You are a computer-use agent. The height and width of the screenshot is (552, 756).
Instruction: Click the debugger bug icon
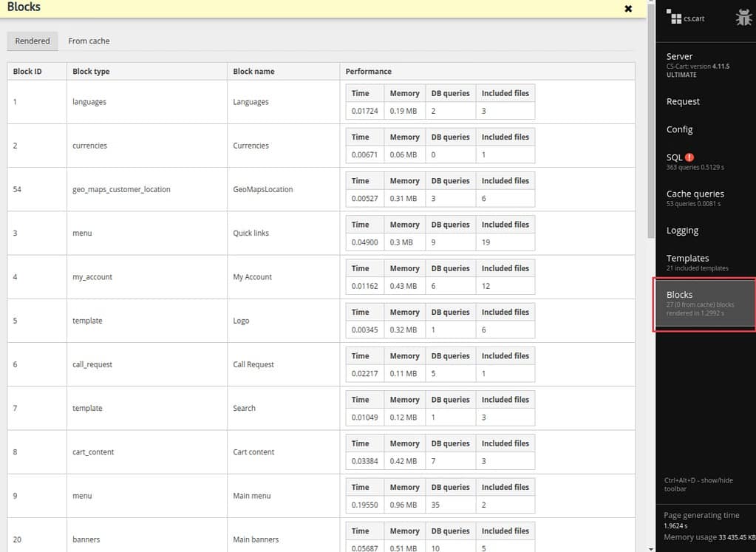pos(743,18)
